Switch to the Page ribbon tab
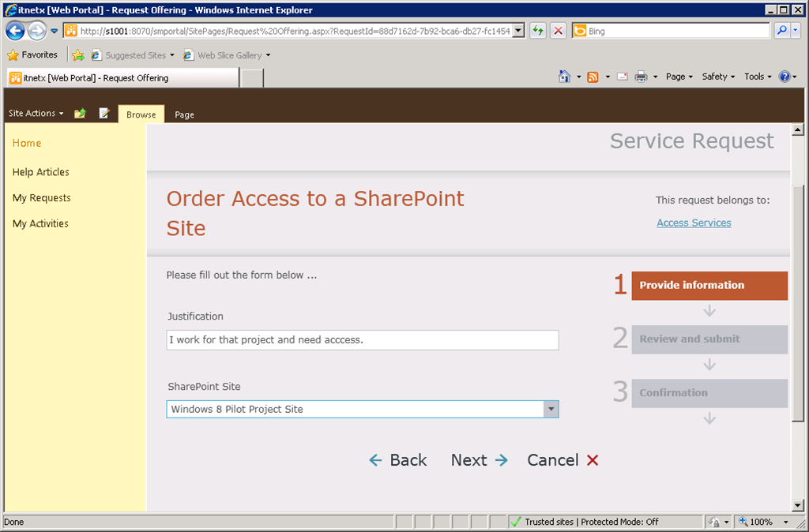Image resolution: width=809 pixels, height=532 pixels. 184,114
